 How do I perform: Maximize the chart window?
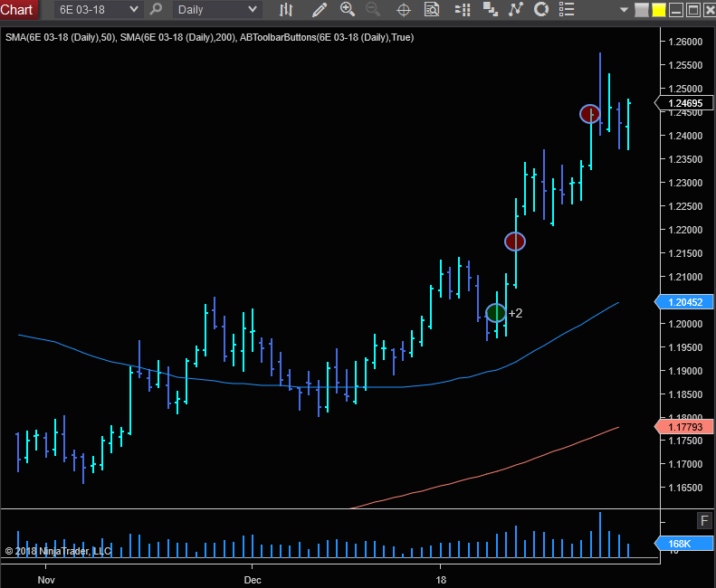pos(693,10)
